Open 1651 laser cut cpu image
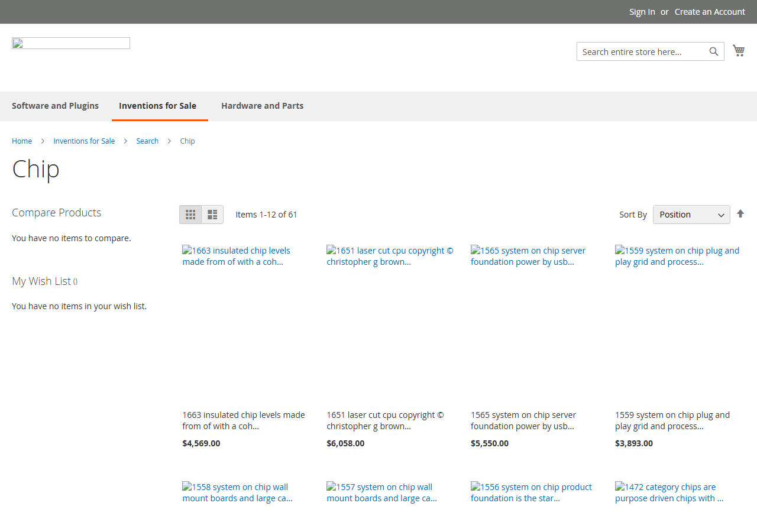 tap(390, 256)
